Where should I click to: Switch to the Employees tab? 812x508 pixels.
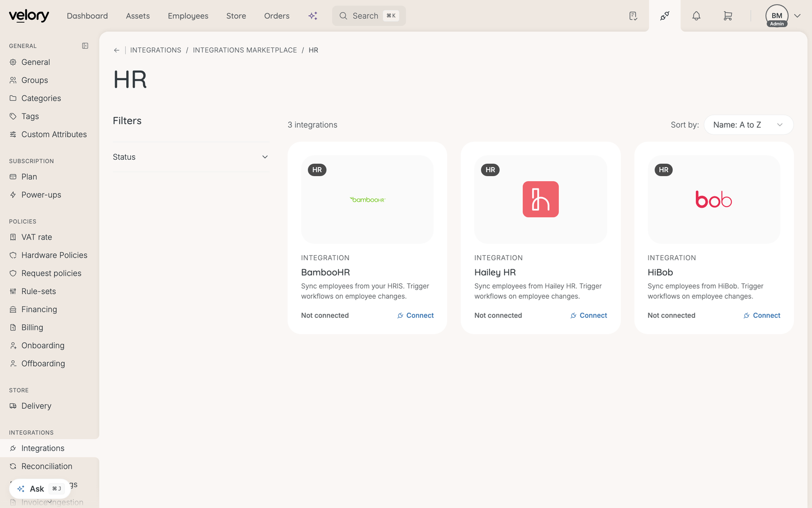pos(188,16)
